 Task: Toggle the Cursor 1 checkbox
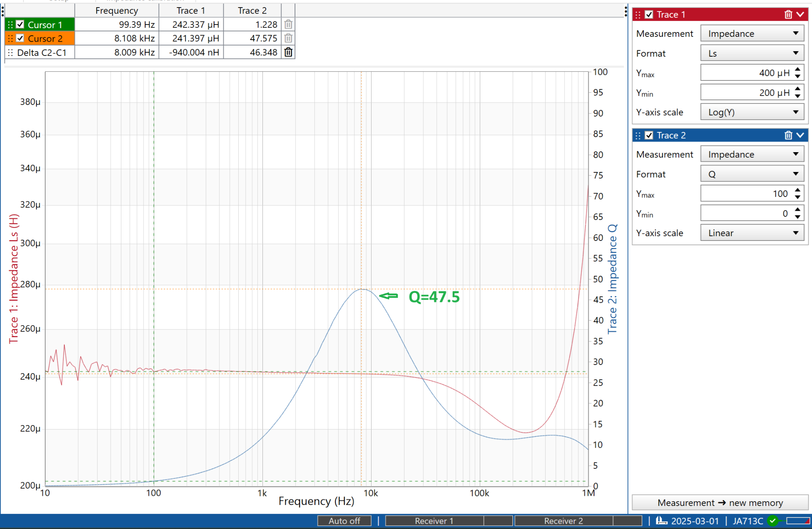coord(20,25)
